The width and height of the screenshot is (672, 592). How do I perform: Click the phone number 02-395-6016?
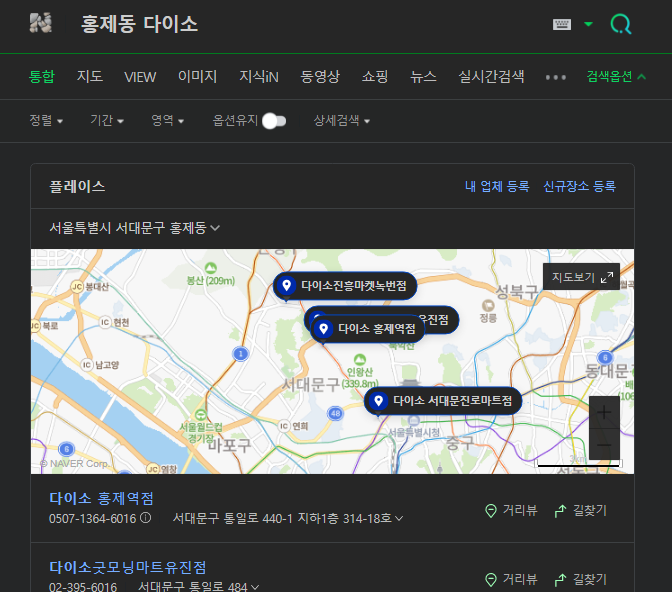click(x=83, y=586)
